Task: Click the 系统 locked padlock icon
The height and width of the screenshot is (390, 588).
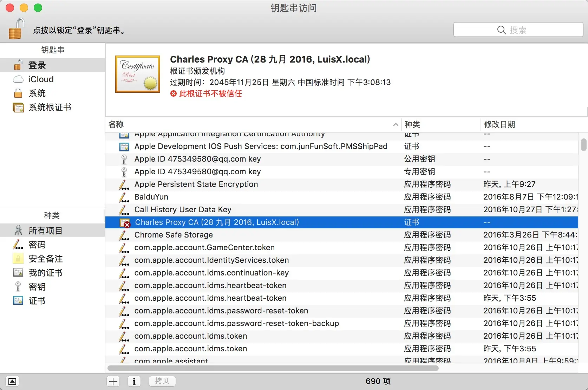Action: click(x=18, y=93)
